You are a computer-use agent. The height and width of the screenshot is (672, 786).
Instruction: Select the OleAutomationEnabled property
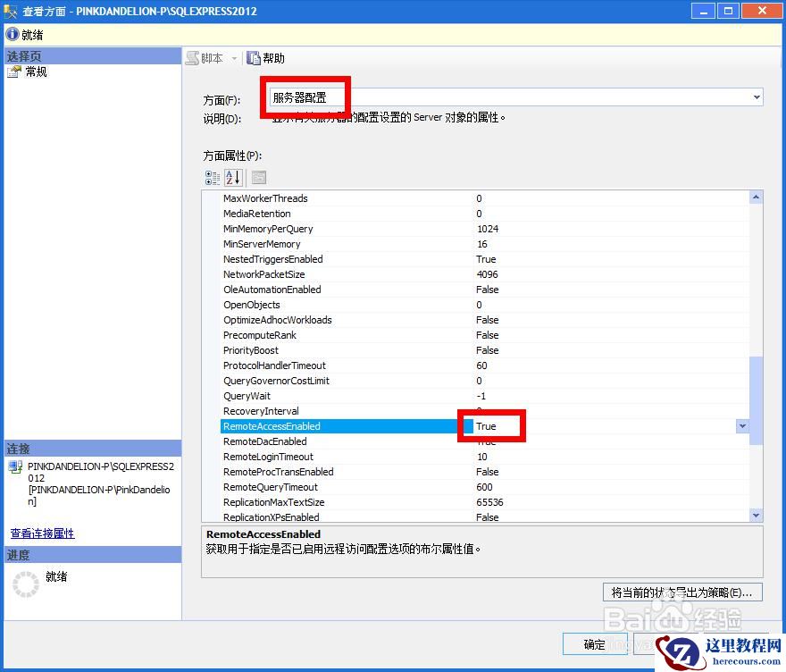(x=272, y=290)
